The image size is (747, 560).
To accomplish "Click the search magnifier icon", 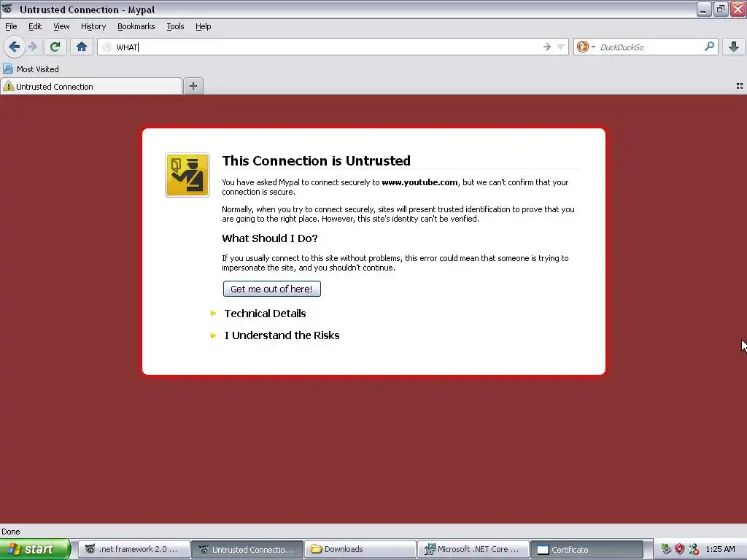I will [709, 46].
